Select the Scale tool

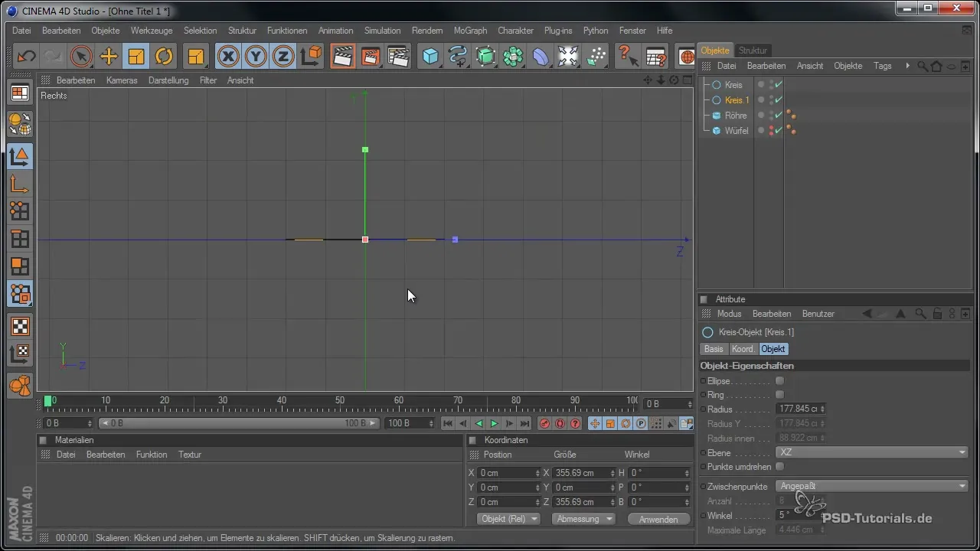136,57
